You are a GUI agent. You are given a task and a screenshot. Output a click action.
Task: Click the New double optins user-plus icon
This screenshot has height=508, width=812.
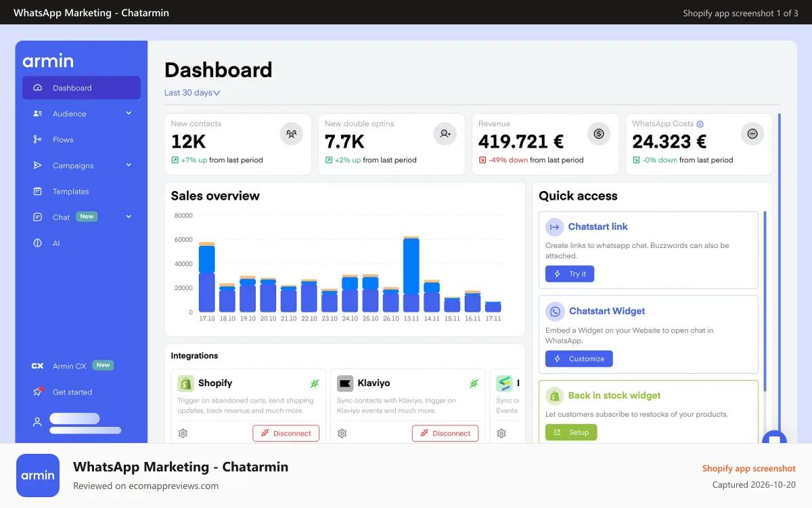(x=445, y=134)
